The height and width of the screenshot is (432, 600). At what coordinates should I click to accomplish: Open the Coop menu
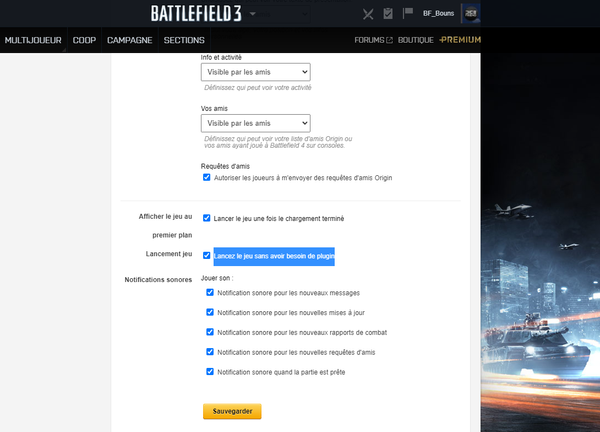84,40
